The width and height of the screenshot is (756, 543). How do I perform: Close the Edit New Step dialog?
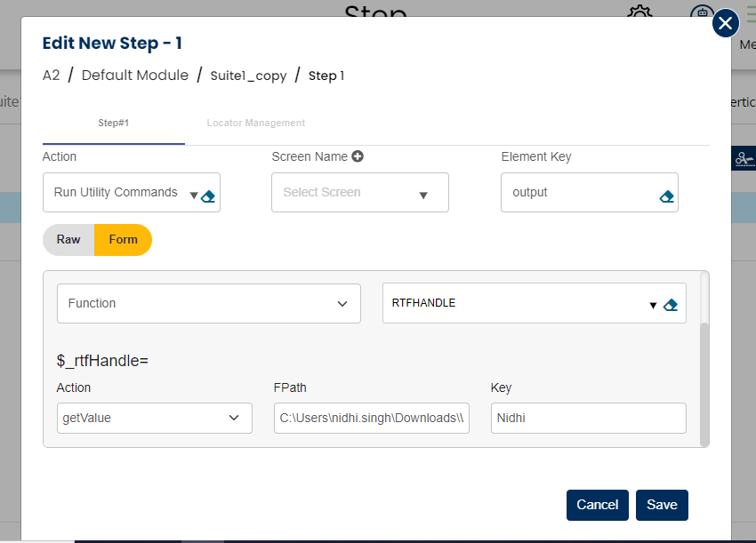pyautogui.click(x=726, y=23)
